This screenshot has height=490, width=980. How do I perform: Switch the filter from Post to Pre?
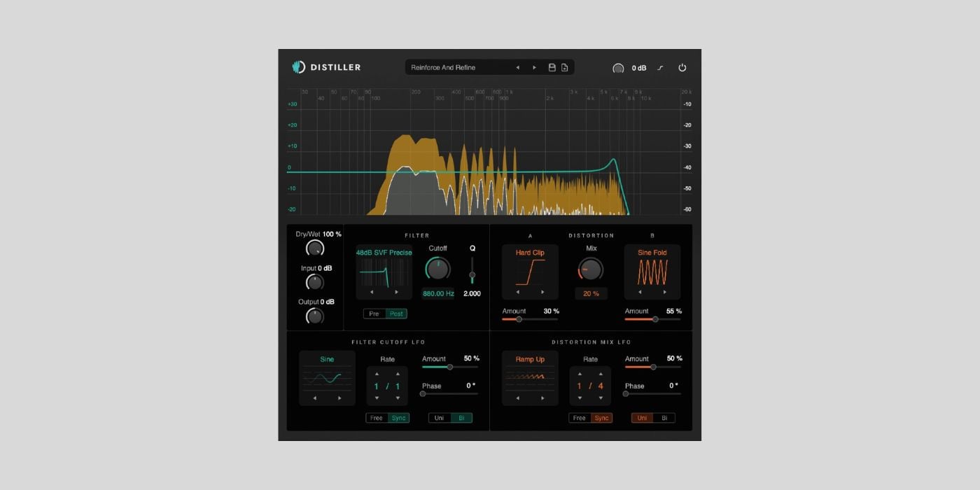point(375,314)
